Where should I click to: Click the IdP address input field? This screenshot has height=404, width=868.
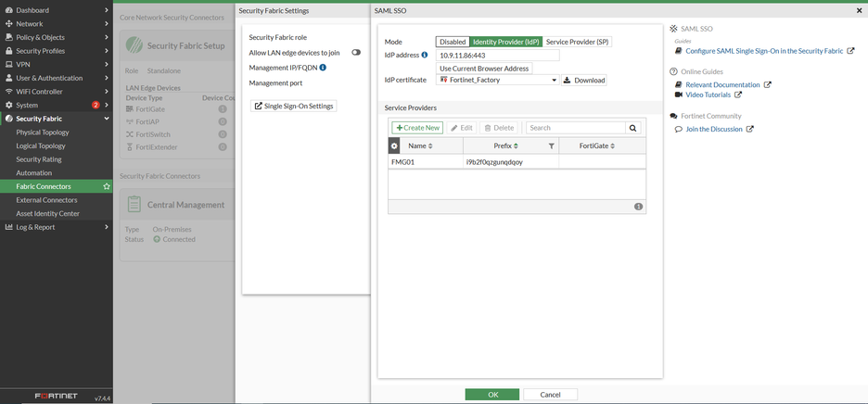(x=498, y=56)
